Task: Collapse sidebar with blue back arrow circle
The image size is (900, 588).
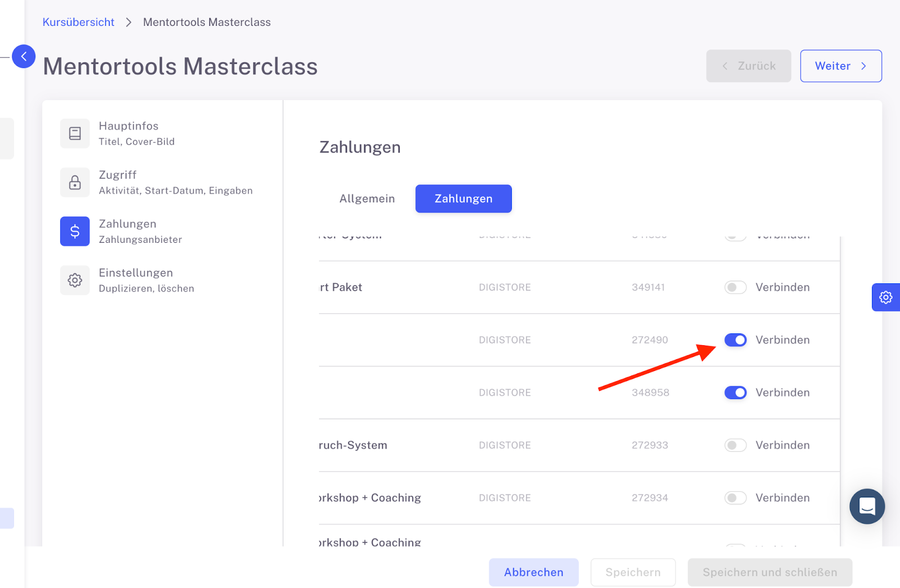Action: point(24,56)
